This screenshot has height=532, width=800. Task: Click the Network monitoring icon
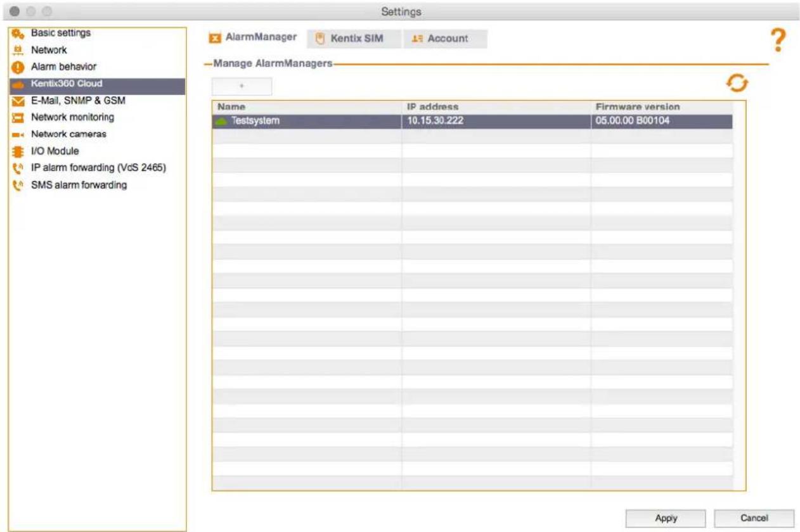(x=18, y=118)
